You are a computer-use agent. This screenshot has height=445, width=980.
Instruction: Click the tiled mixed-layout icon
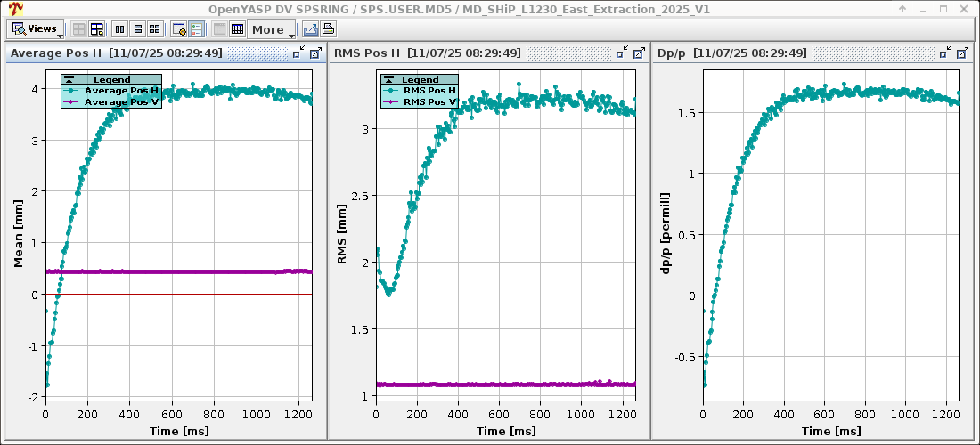97,29
